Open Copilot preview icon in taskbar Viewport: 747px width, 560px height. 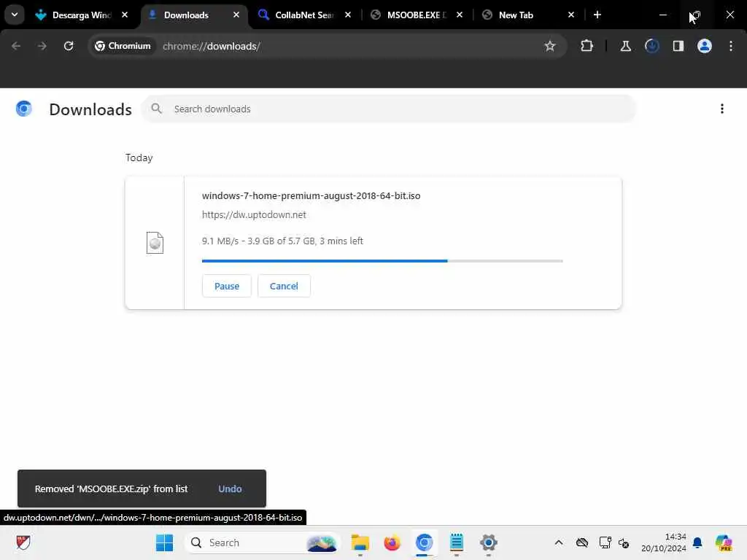point(724,542)
